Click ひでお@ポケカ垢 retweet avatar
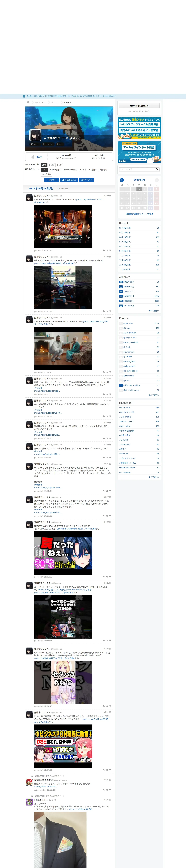The height and width of the screenshot is (868, 186). coord(29,782)
